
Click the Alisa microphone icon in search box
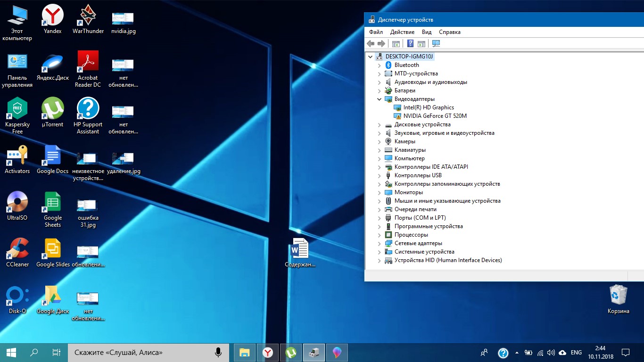click(x=218, y=352)
